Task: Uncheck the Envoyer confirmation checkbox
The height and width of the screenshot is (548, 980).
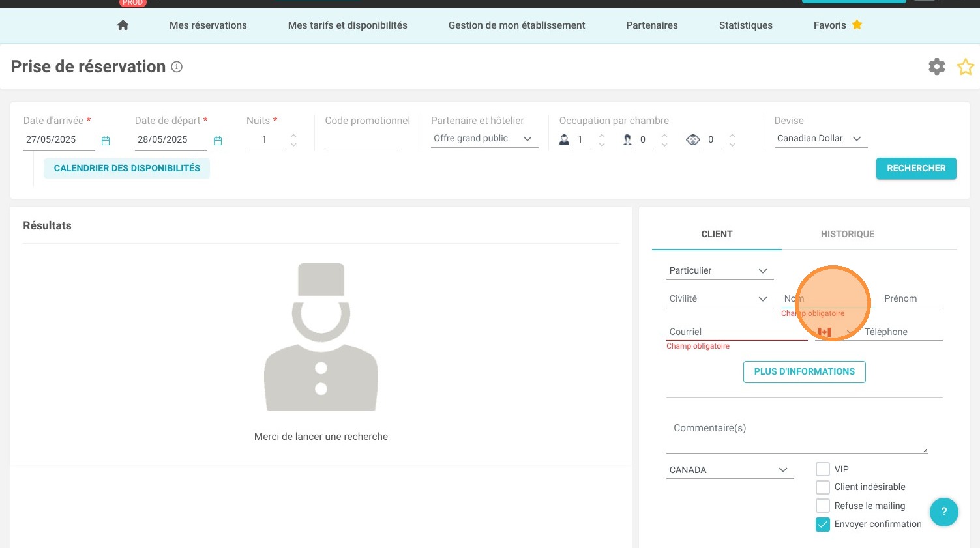Action: [x=823, y=525]
